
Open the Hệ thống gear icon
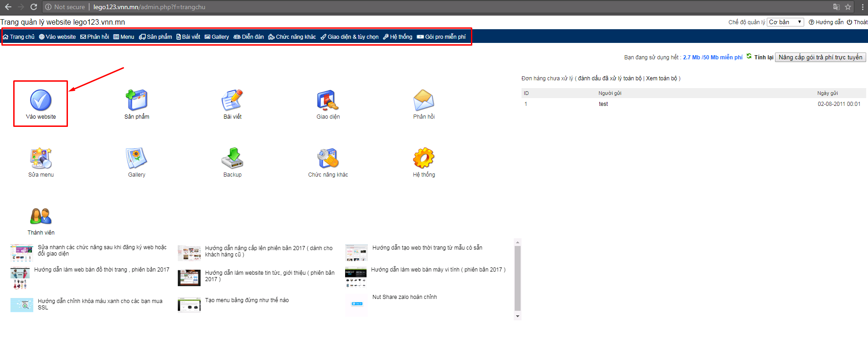(x=424, y=158)
